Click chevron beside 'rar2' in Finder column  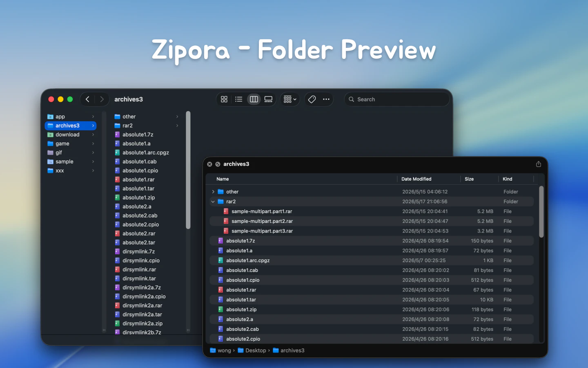(x=177, y=126)
